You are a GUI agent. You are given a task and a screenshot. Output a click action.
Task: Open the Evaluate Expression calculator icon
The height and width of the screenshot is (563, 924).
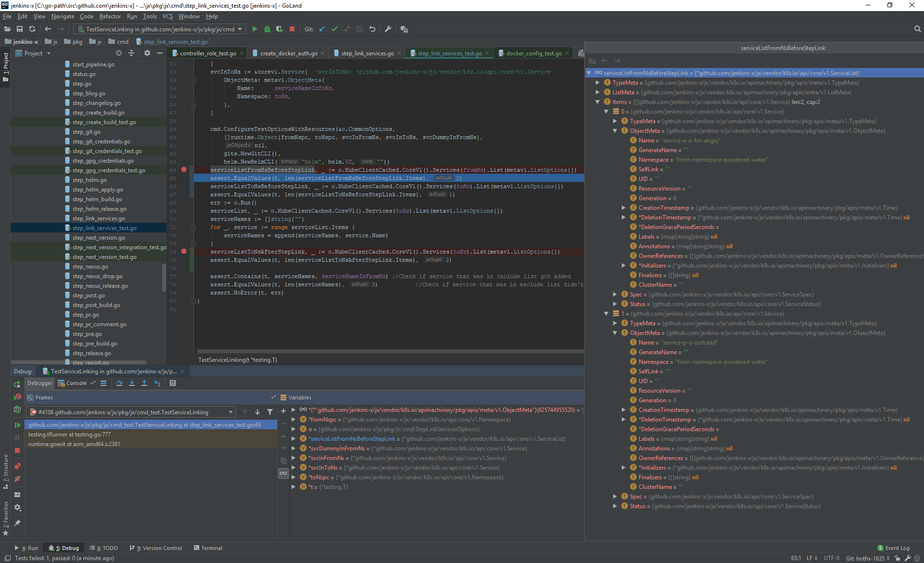173,384
